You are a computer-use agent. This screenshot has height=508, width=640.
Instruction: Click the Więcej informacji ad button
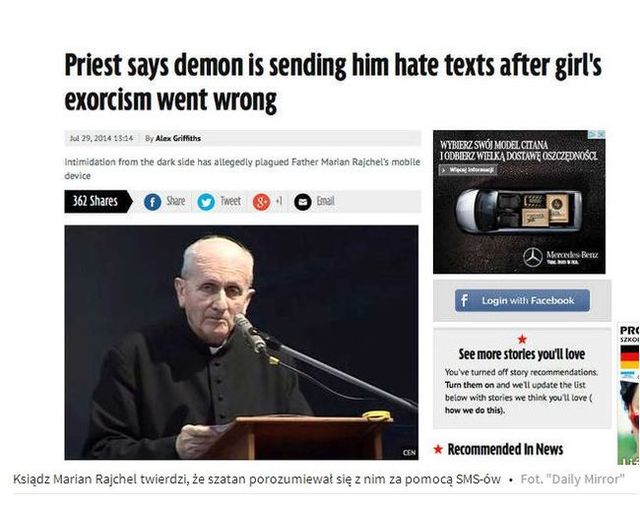468,170
